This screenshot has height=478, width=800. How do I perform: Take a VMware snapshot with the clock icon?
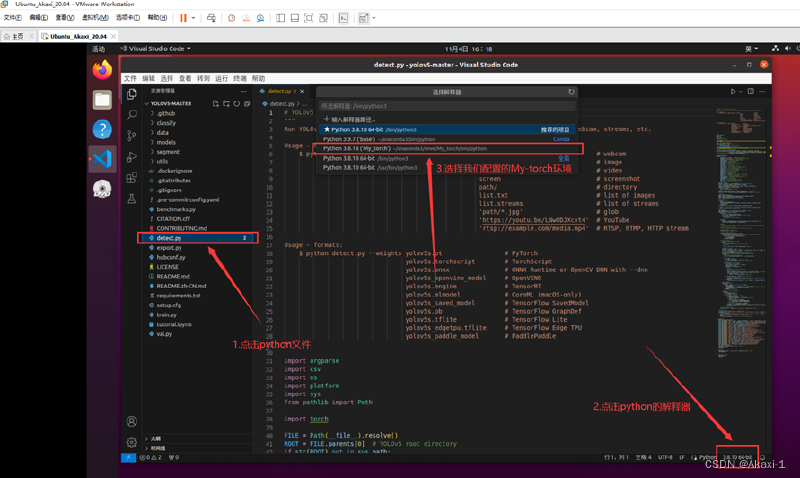point(231,18)
